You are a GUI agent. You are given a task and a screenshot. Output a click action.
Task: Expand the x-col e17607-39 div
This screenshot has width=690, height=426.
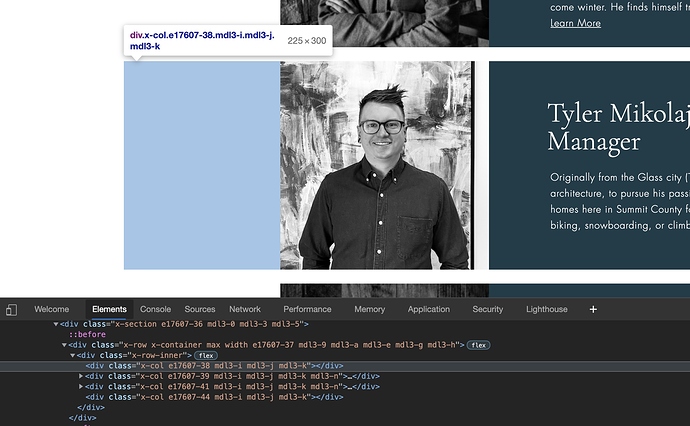81,376
